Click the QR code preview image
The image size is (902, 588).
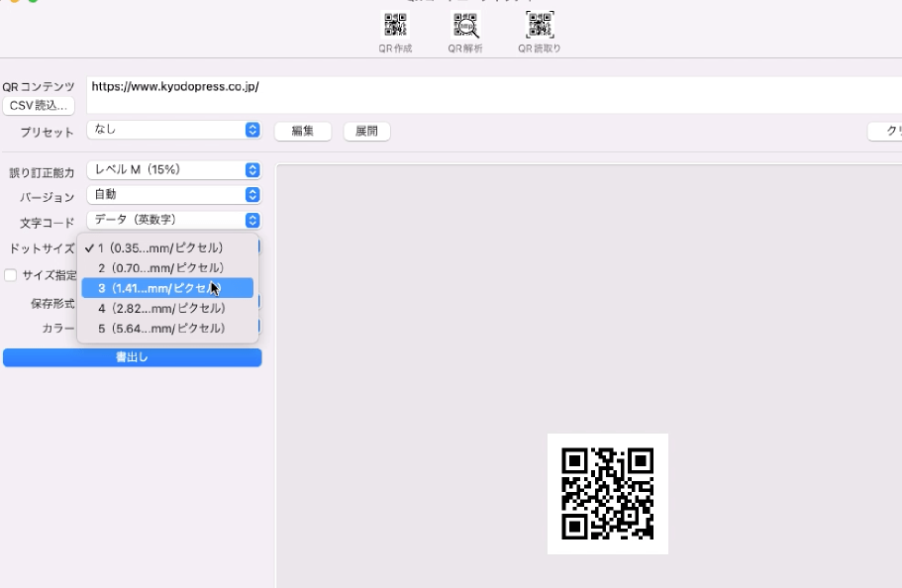pos(607,493)
